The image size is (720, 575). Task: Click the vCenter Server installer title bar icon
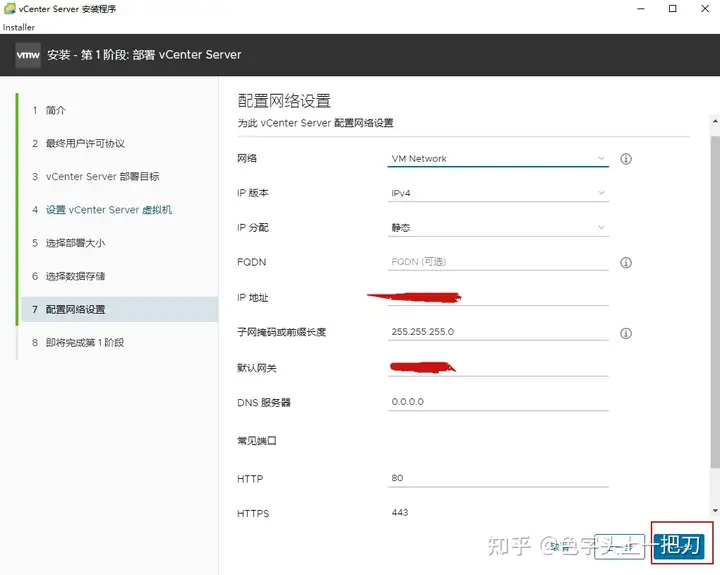coord(9,9)
